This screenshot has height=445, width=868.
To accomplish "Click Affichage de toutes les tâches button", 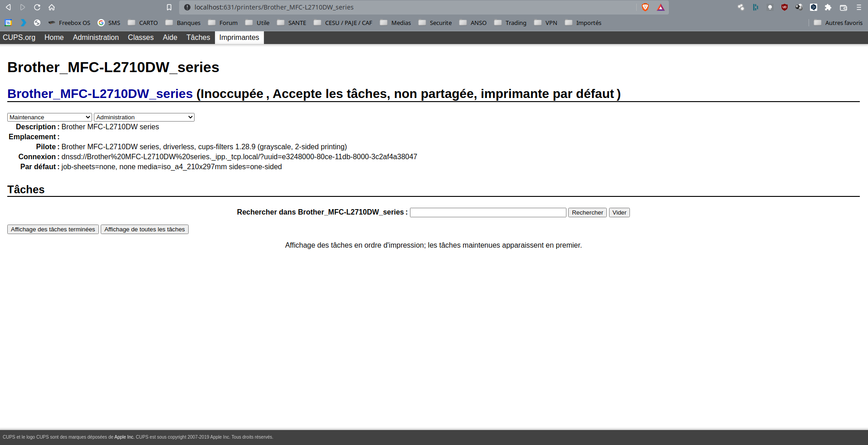I will tap(145, 229).
